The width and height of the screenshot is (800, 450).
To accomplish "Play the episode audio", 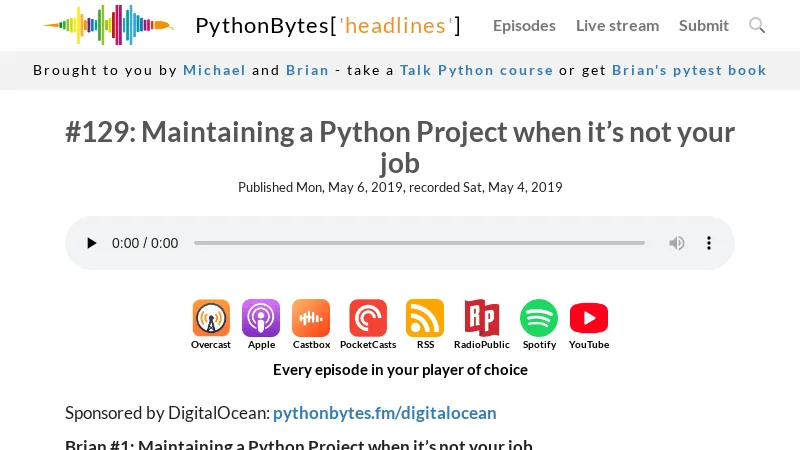I will click(x=92, y=243).
